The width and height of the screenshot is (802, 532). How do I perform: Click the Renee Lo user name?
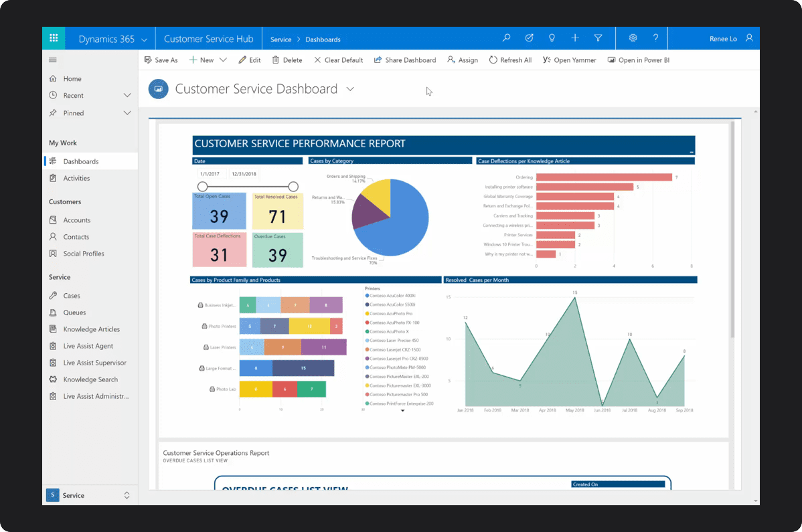pyautogui.click(x=723, y=39)
